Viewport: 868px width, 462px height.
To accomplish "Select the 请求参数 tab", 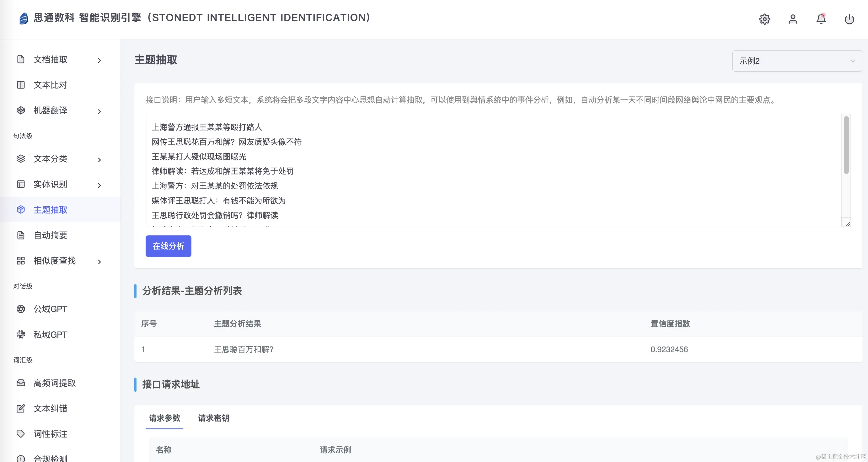I will (164, 418).
